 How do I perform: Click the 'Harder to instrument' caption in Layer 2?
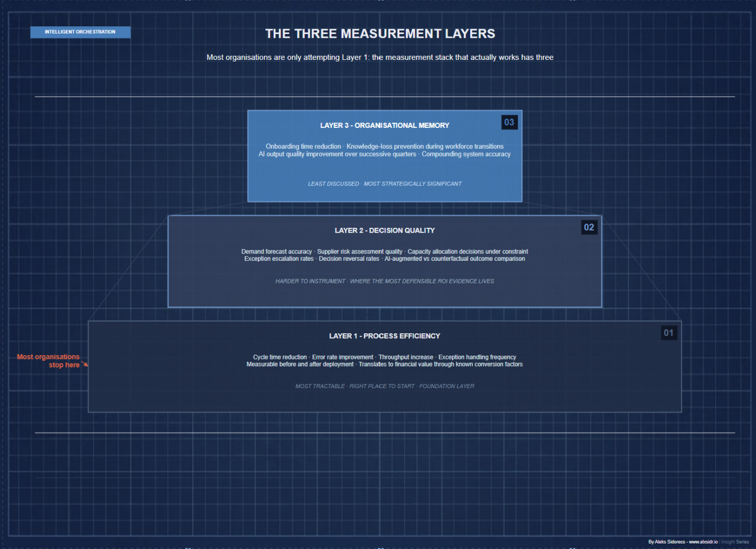click(310, 281)
